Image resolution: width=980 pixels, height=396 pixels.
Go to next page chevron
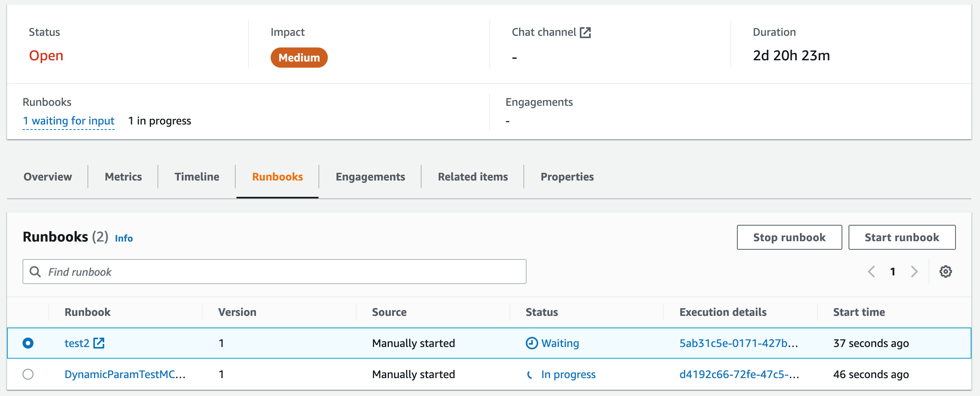(x=914, y=272)
